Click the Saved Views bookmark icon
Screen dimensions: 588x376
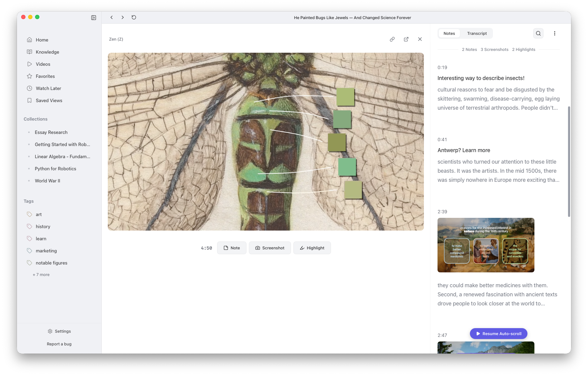[29, 100]
